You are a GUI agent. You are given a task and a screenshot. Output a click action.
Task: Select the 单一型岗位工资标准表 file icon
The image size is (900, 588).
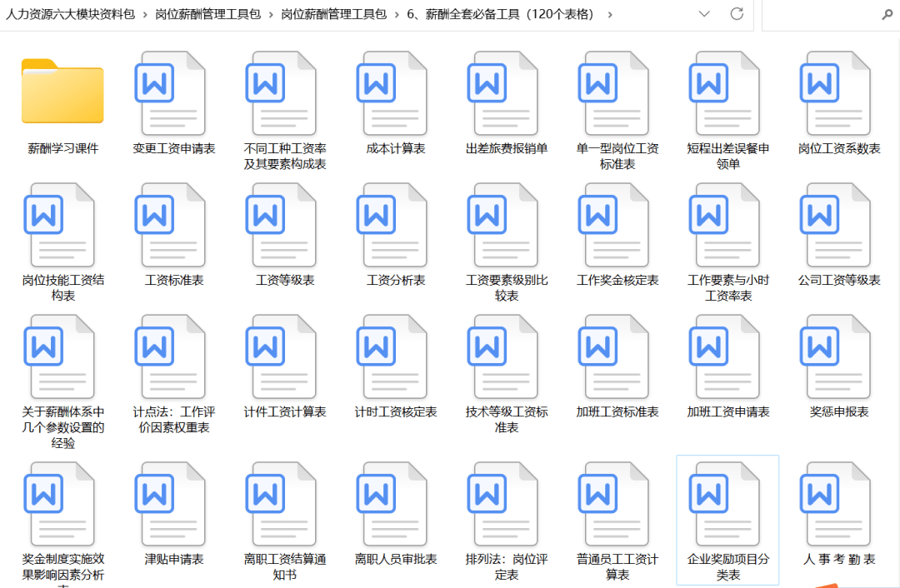click(613, 93)
